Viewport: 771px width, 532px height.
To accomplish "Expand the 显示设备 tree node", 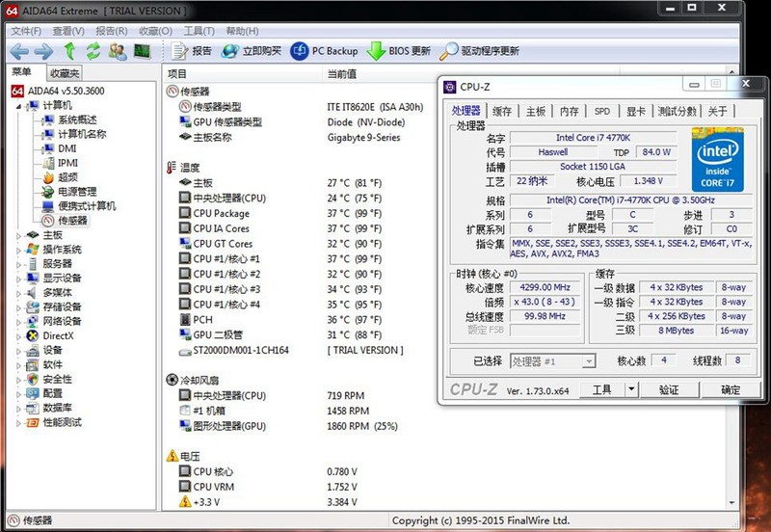I will 18,279.
